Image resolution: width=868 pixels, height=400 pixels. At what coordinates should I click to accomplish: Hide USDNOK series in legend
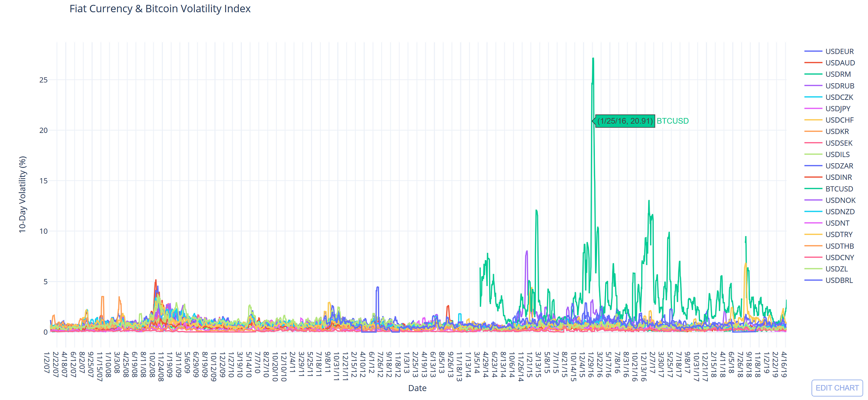pyautogui.click(x=830, y=200)
